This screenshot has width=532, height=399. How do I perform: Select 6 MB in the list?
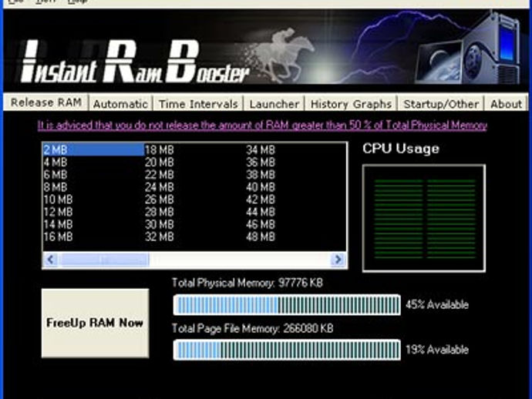coord(56,175)
